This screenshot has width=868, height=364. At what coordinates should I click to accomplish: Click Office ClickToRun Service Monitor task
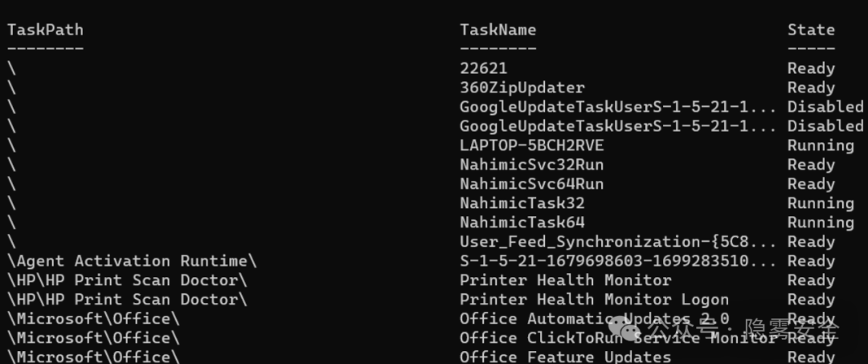[x=617, y=339]
